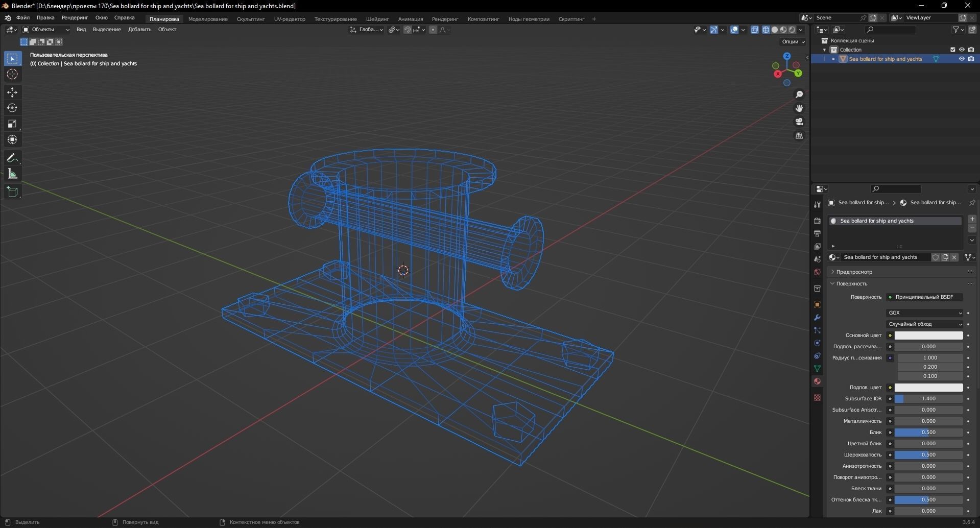Open the Scene properties tab
This screenshot has height=528, width=980.
click(817, 259)
